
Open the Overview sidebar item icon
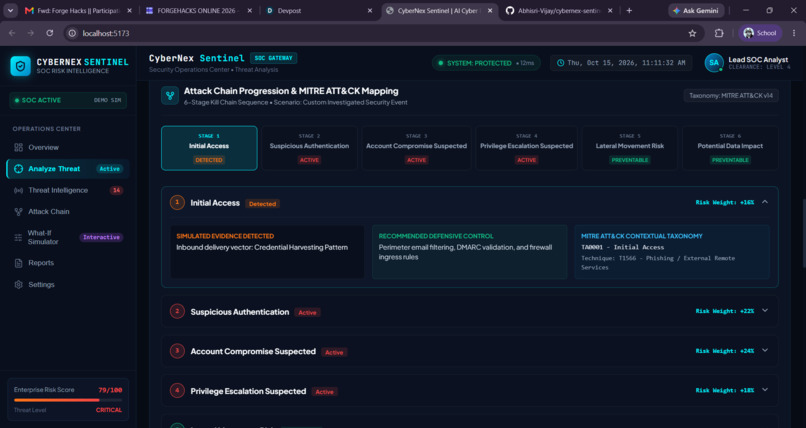coord(19,147)
